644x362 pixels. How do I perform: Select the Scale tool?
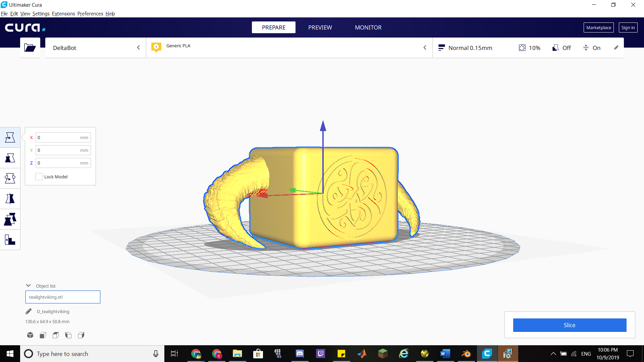click(x=10, y=158)
